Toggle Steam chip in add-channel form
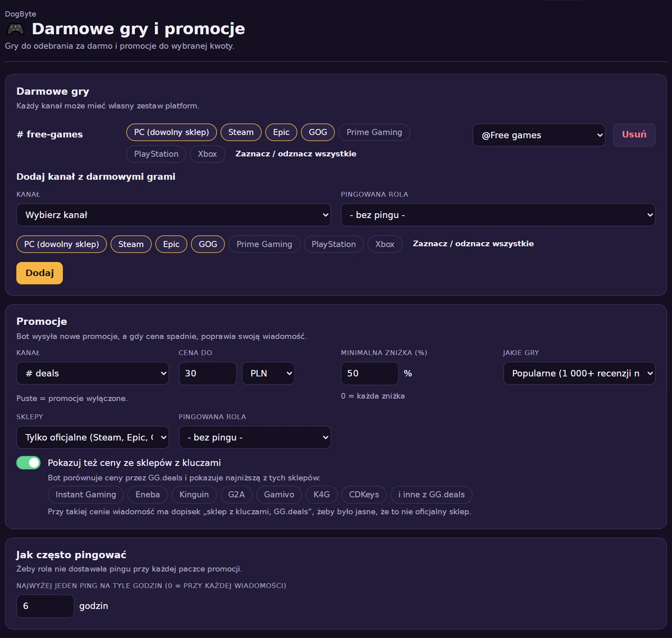Viewport: 672px width, 638px height. tap(131, 244)
